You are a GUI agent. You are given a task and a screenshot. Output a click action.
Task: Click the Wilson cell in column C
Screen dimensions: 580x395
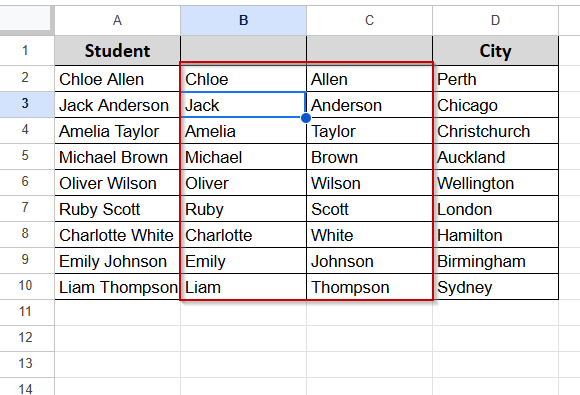[370, 183]
